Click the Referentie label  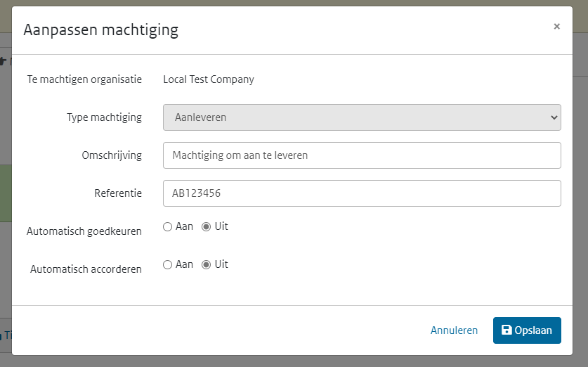pyautogui.click(x=118, y=193)
